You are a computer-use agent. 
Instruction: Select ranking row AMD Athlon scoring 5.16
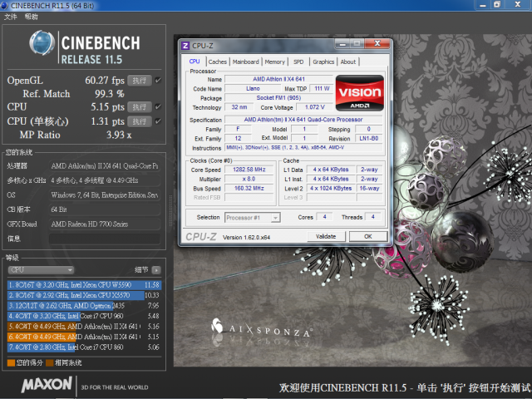(84, 327)
